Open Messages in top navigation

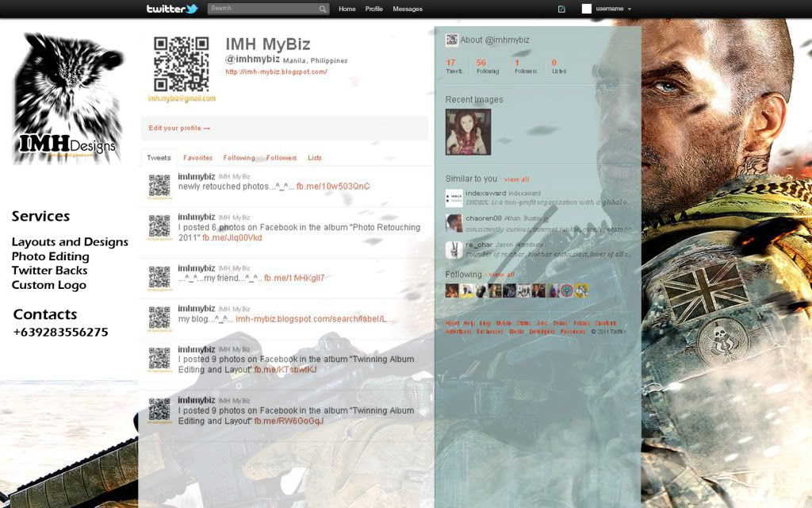408,9
